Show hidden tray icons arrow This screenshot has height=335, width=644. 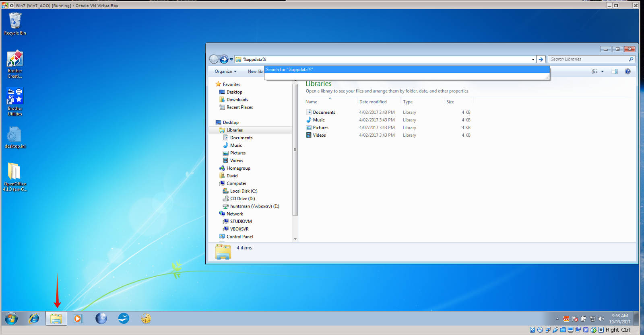557,319
